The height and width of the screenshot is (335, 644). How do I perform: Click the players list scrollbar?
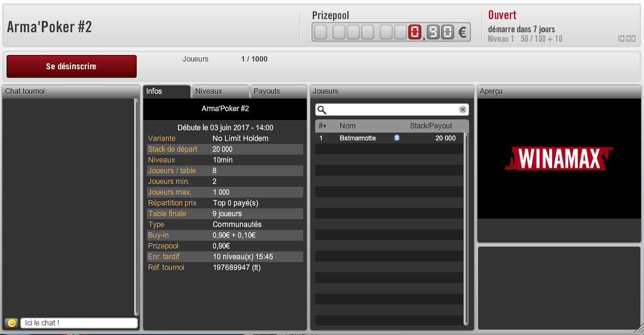tap(466, 229)
